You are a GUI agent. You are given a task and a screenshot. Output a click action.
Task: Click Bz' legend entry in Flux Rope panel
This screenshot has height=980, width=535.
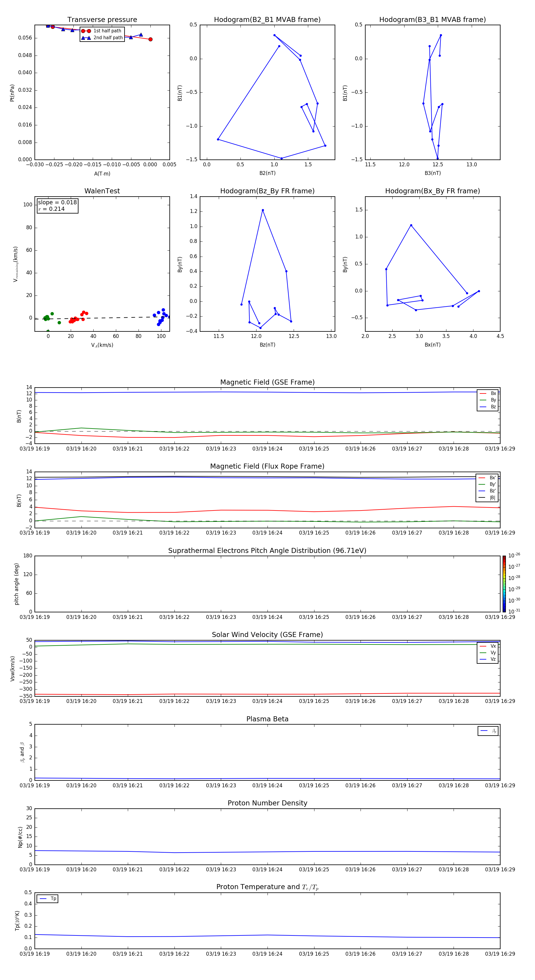pyautogui.click(x=487, y=491)
